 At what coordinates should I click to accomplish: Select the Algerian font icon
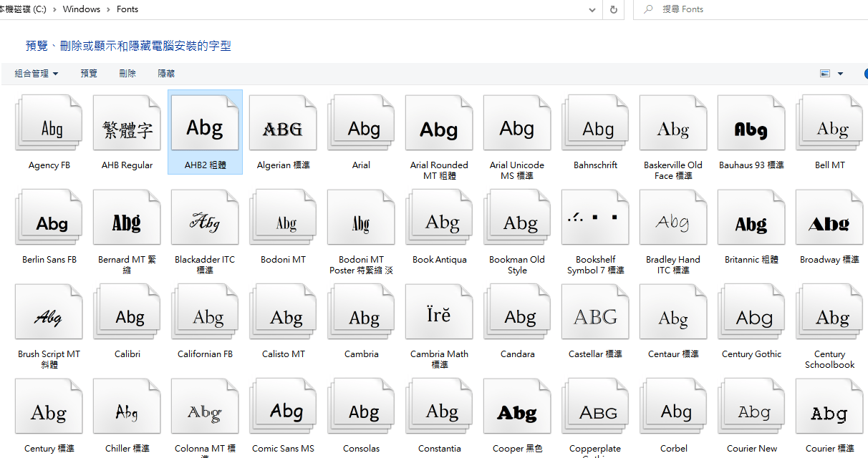283,128
